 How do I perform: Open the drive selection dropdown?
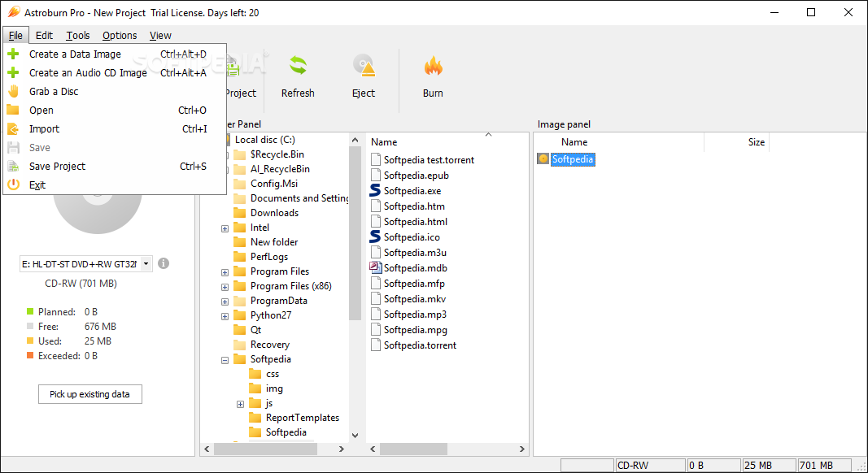coord(146,264)
